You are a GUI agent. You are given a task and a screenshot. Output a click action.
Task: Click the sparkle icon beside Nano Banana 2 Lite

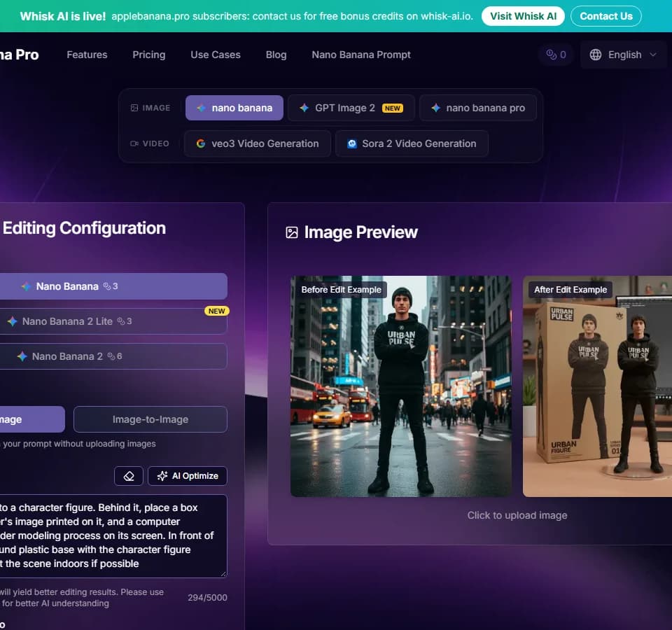13,321
